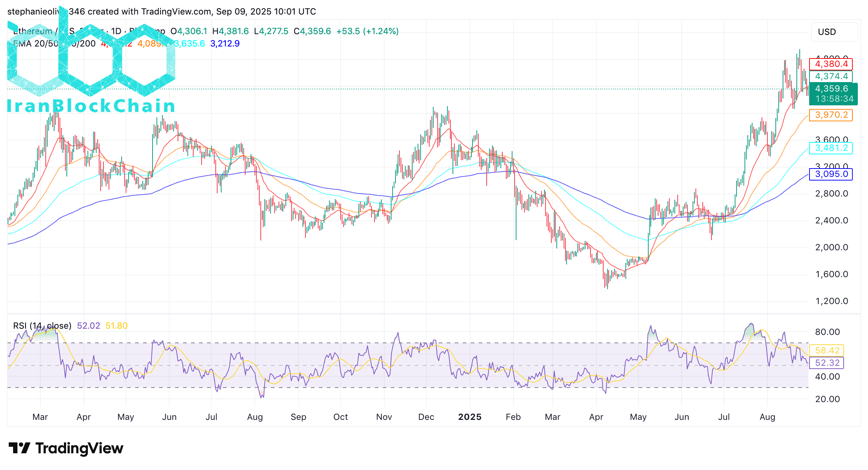Select the RSI (14, close) indicator legend
The height and width of the screenshot is (470, 868).
click(42, 326)
